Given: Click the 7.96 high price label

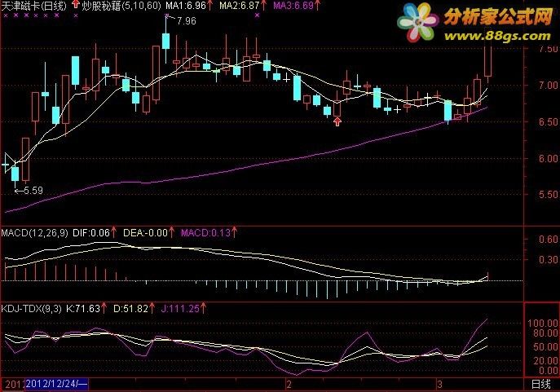Looking at the screenshot, I should 187,21.
